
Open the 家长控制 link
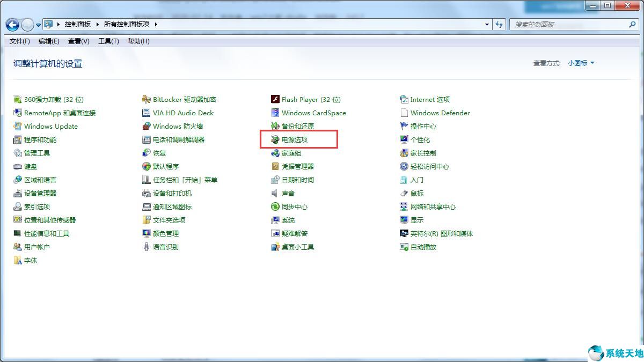click(x=423, y=153)
